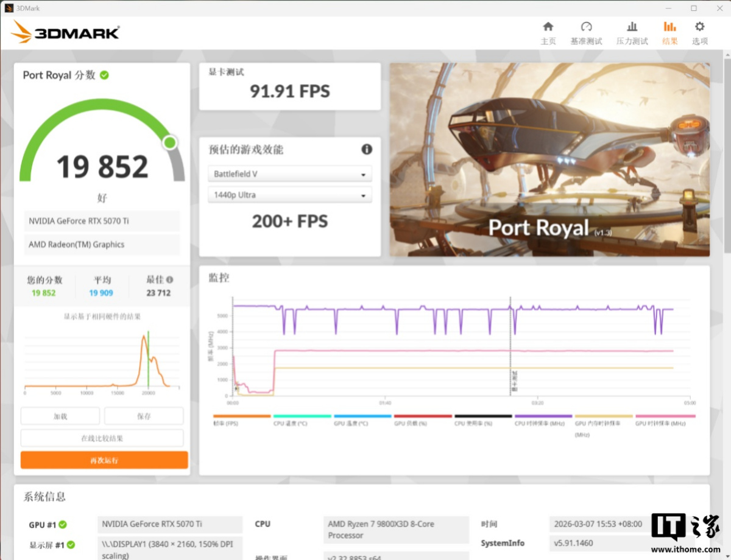Click the 3DMark logo in header
The width and height of the screenshot is (731, 560).
[65, 32]
